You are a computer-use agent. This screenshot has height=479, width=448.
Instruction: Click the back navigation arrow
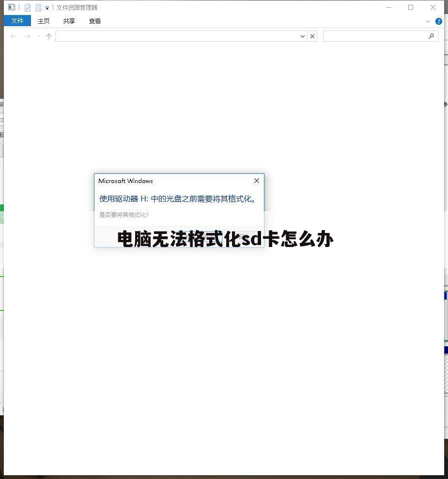pos(13,36)
